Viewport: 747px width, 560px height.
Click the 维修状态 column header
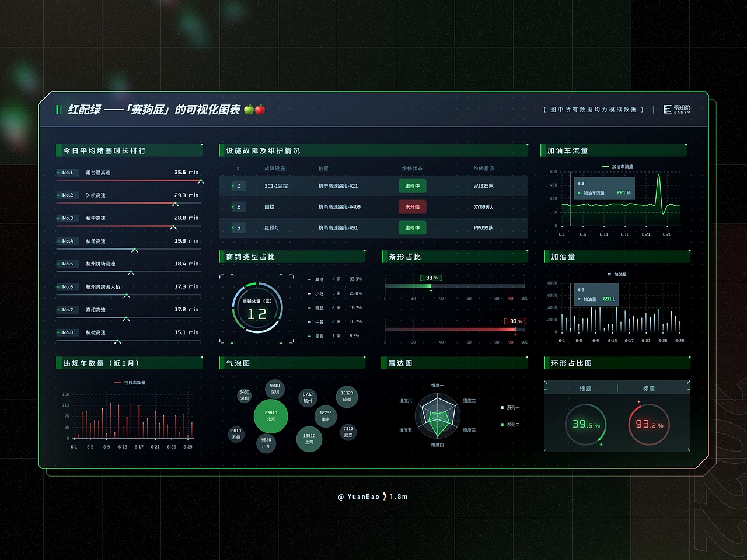point(412,169)
